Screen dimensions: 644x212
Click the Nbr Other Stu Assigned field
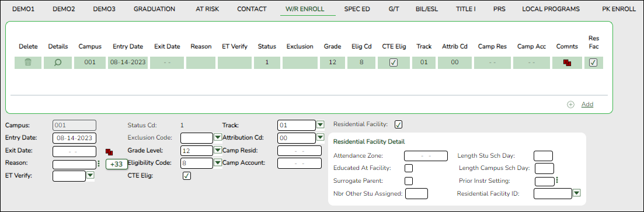[x=416, y=193]
